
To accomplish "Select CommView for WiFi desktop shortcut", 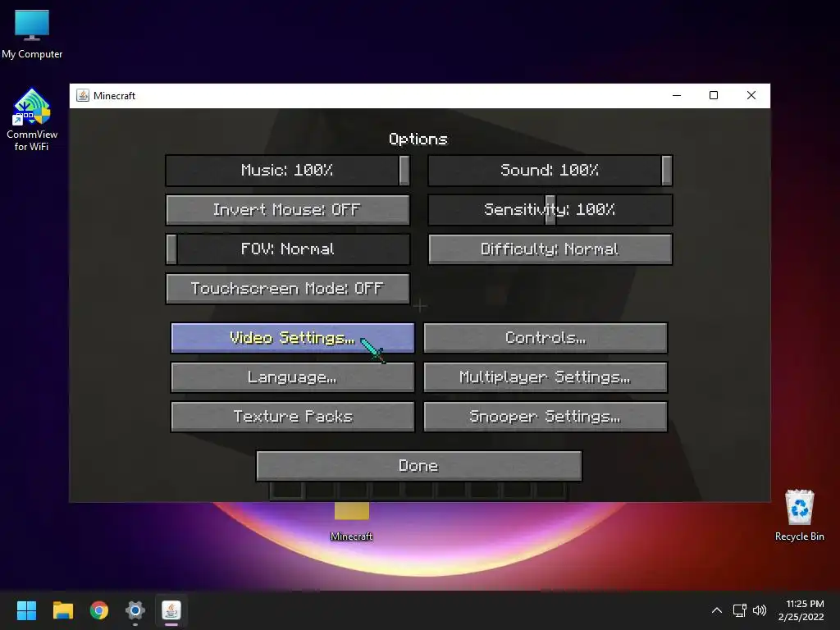I will click(x=32, y=120).
